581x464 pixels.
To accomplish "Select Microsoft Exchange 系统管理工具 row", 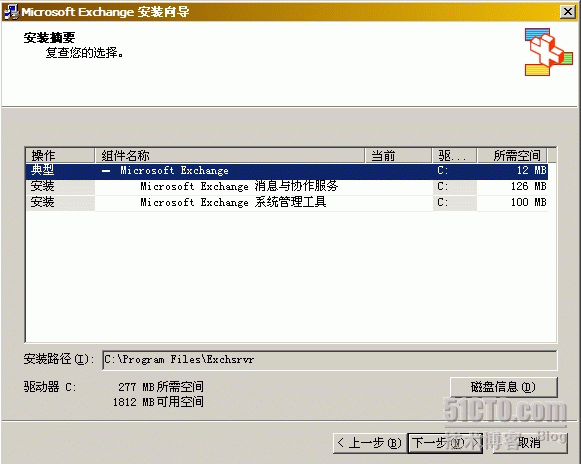I will (x=287, y=203).
